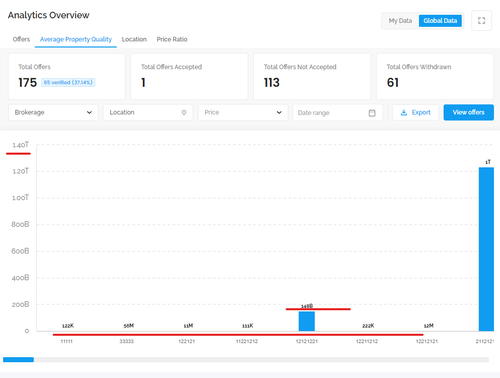Screen dimensions: 500x378
Task: Click the Brokerage dropdown chevron
Action: pyautogui.click(x=89, y=112)
